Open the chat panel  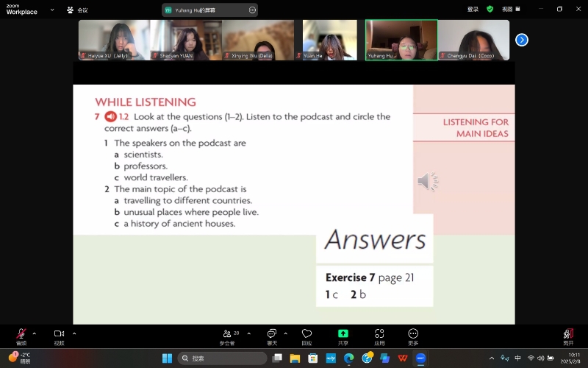coord(272,334)
